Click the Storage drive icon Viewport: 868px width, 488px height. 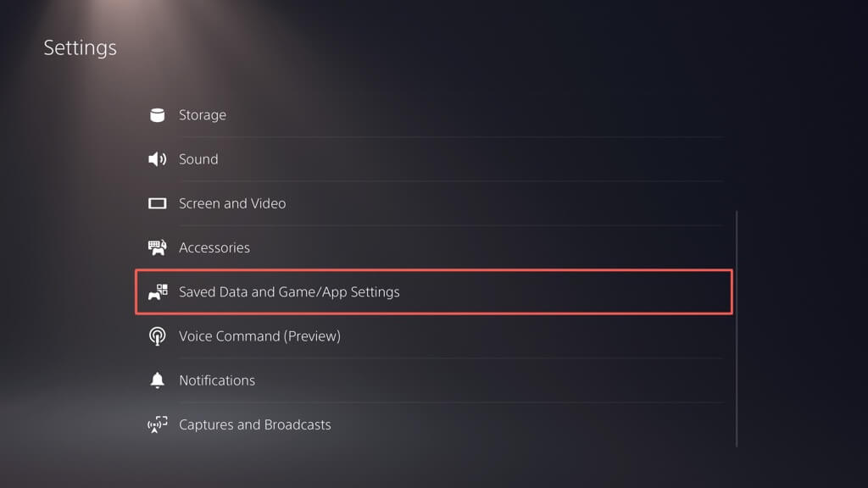click(157, 115)
